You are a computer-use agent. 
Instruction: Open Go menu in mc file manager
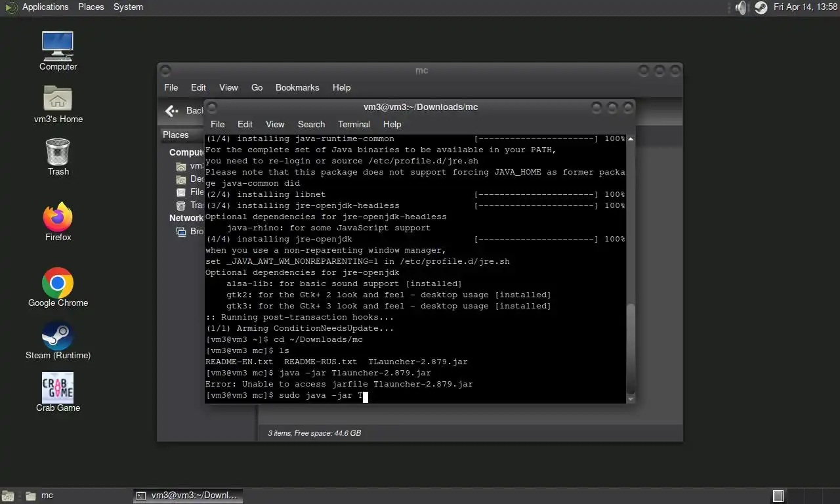coord(257,87)
